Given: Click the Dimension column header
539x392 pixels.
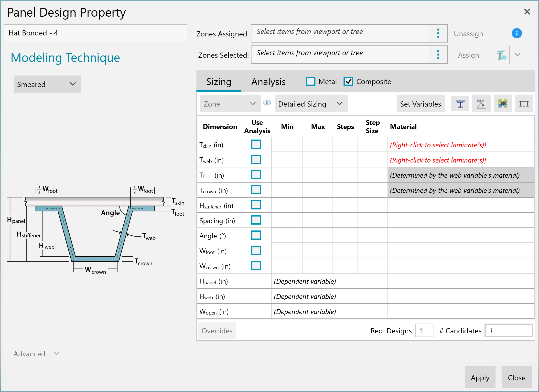Looking at the screenshot, I should [220, 127].
